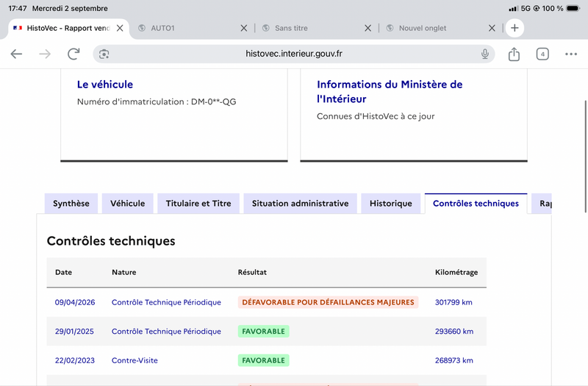Select the Historique tab
Viewport: 588px width, 386px height.
click(391, 204)
